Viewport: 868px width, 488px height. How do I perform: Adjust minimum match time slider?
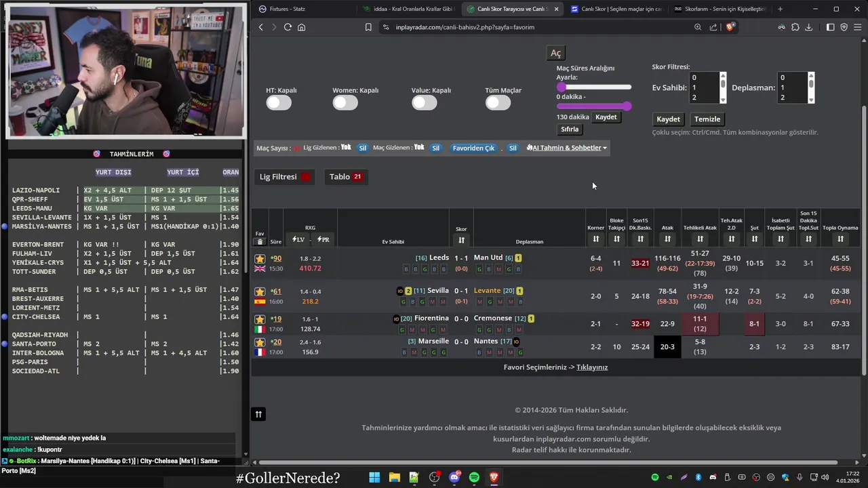tap(561, 87)
